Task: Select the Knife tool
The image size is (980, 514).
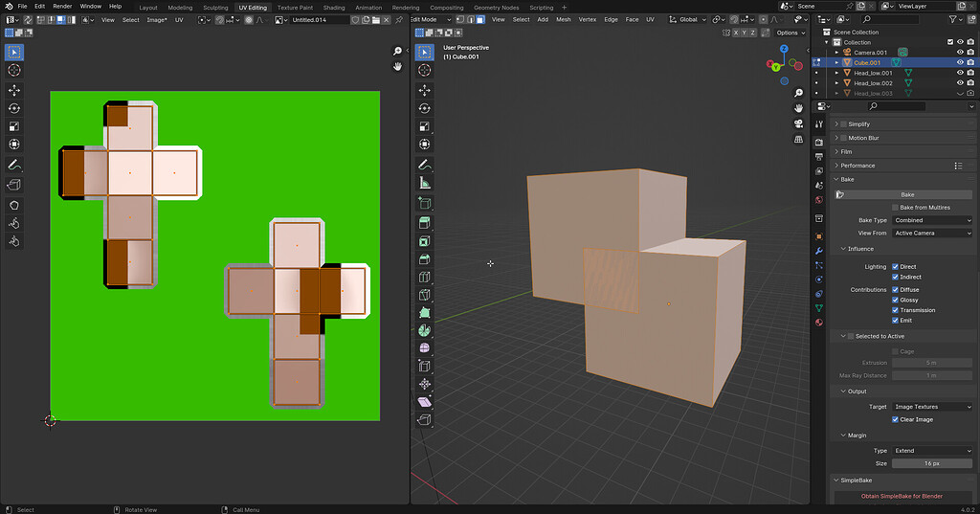Action: tap(424, 295)
